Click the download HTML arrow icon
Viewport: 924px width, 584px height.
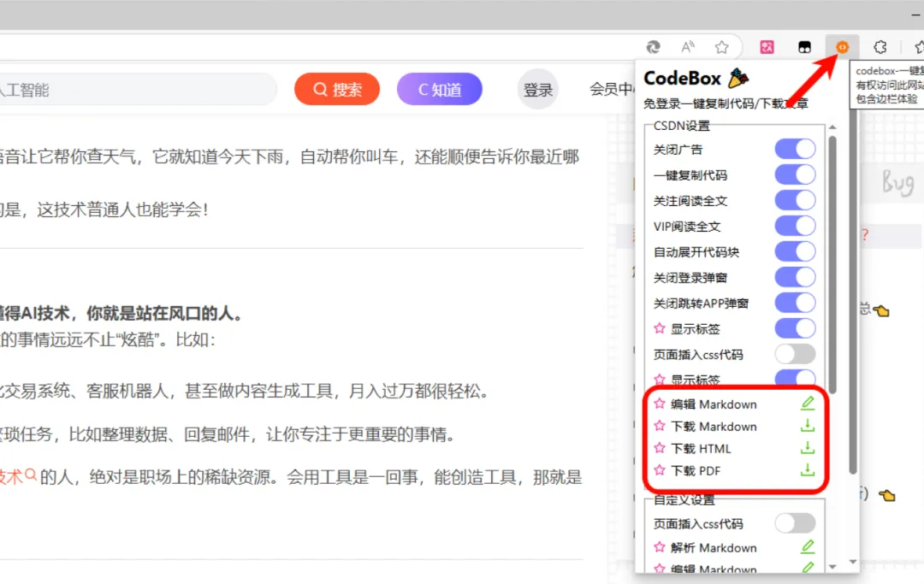808,448
